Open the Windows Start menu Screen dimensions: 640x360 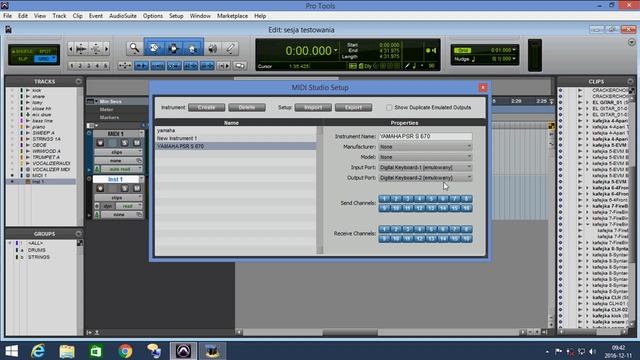11,351
